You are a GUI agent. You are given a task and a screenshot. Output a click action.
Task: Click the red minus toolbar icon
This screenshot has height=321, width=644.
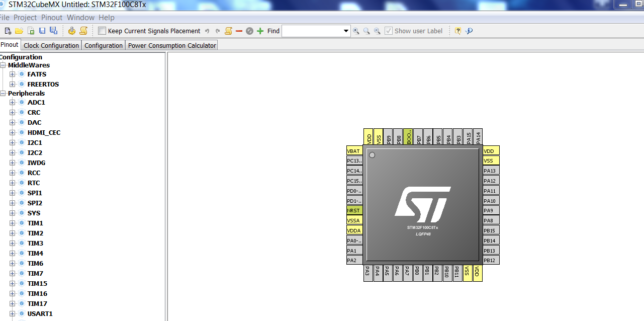click(239, 31)
